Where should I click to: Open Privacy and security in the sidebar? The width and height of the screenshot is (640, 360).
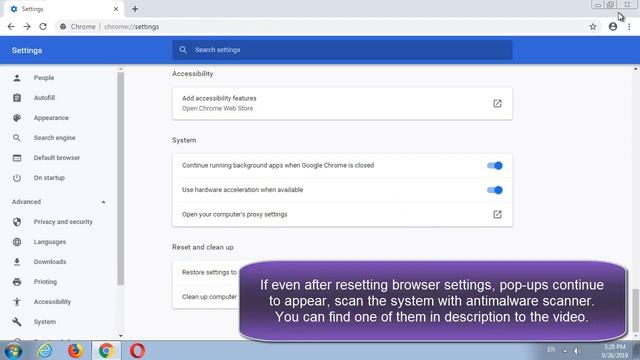coord(63,222)
